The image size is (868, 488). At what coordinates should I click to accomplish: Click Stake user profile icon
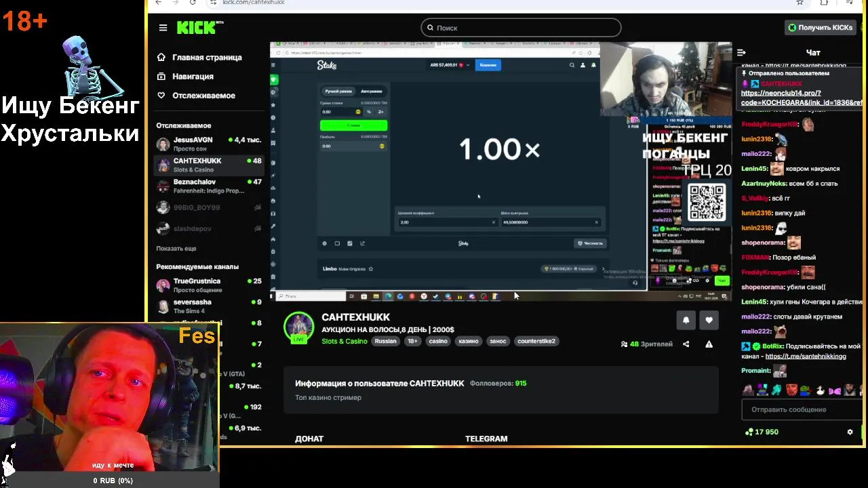click(x=583, y=65)
